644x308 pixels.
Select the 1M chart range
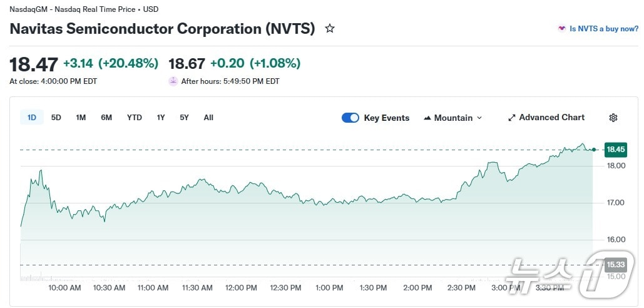(x=81, y=118)
